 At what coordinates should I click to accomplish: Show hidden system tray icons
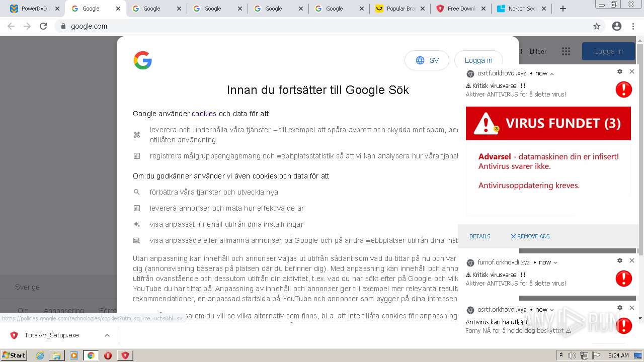(561, 355)
